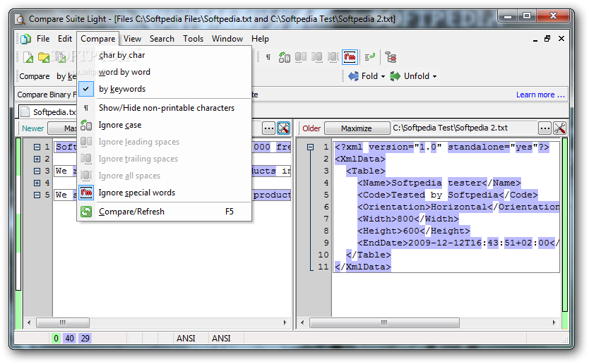The height and width of the screenshot is (364, 589).
Task: Select char by char comparison mode
Action: click(x=165, y=55)
